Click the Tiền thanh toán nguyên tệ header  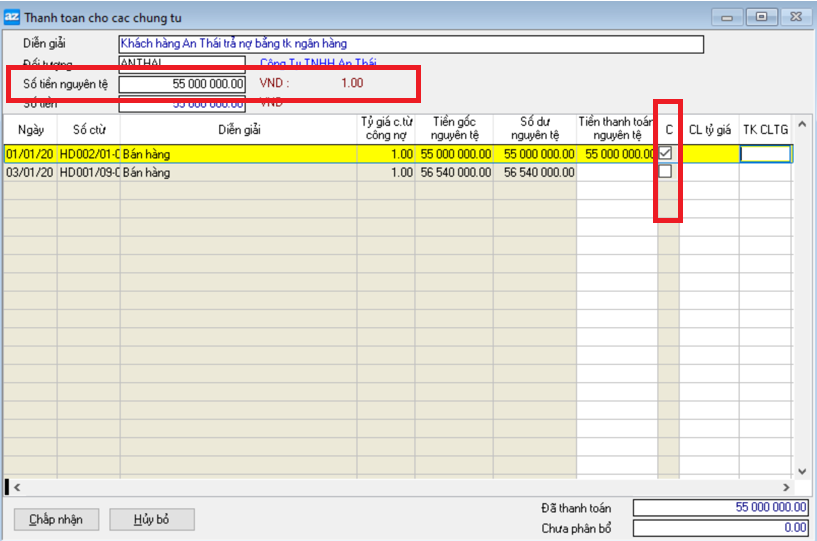pyautogui.click(x=616, y=129)
